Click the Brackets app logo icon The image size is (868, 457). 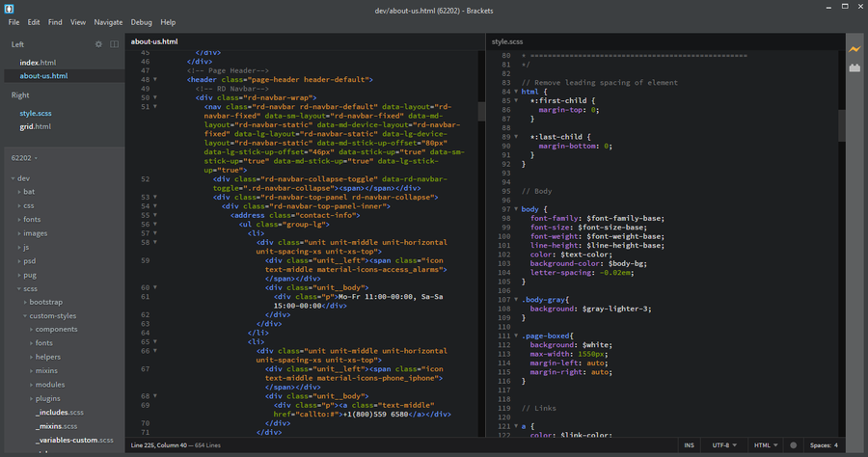click(10, 7)
